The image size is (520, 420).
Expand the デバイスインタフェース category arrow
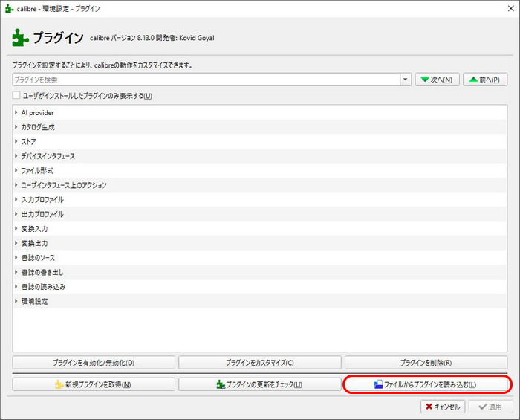pos(16,156)
